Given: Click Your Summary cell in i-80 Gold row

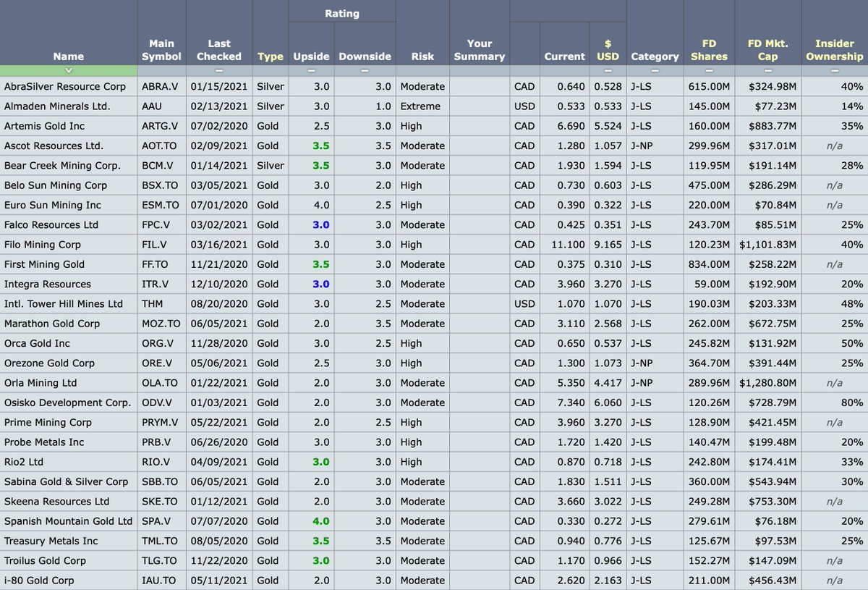Looking at the screenshot, I should [479, 581].
